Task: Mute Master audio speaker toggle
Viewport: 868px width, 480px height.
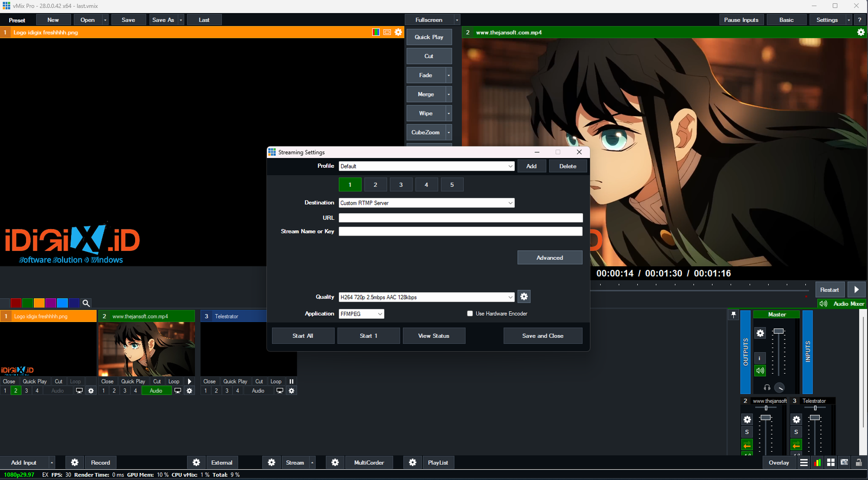Action: (759, 370)
